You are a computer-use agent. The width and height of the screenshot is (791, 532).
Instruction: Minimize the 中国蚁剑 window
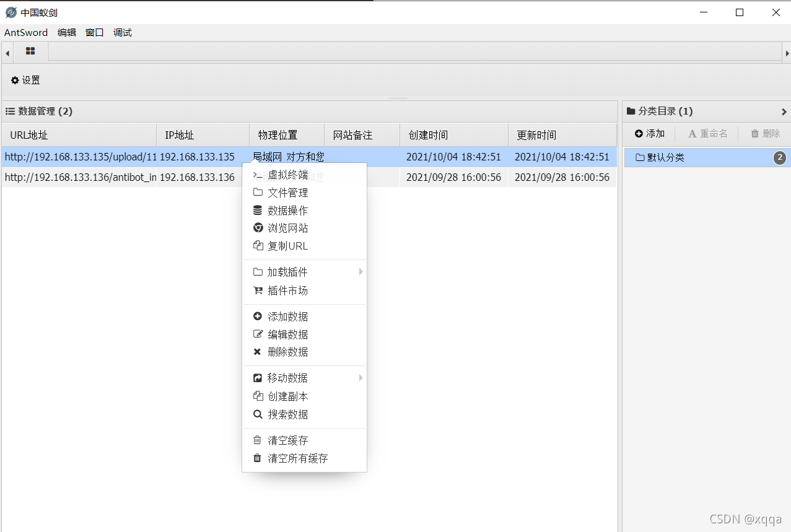703,12
